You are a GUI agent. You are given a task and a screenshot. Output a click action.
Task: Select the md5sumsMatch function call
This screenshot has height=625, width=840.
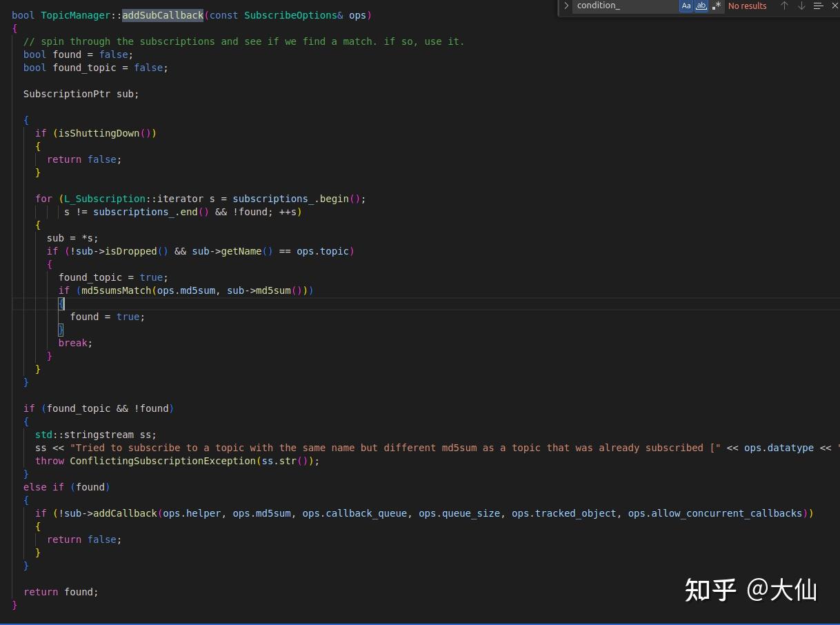click(116, 290)
